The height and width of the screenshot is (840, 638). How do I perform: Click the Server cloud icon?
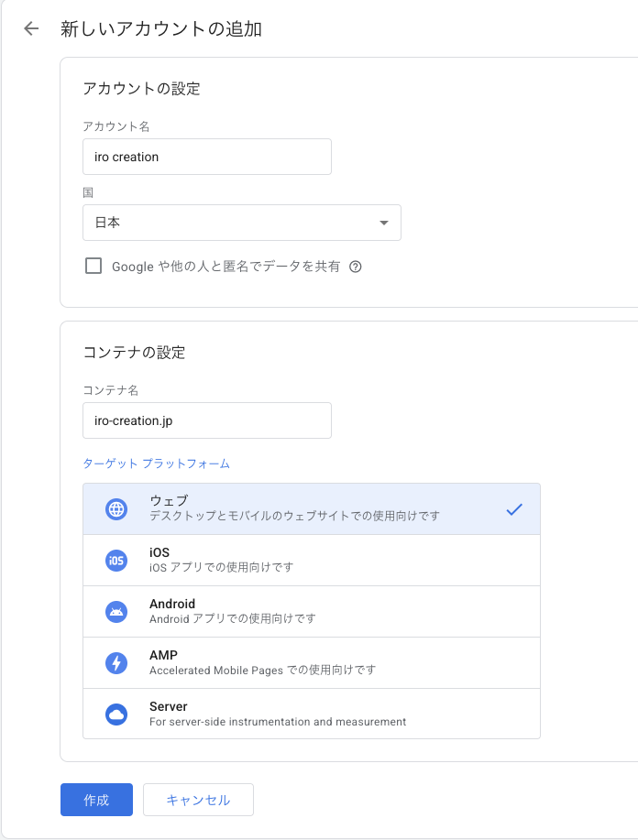click(x=116, y=715)
